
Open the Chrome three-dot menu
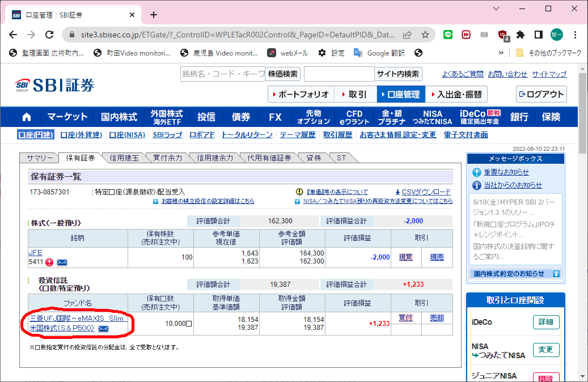pos(576,35)
